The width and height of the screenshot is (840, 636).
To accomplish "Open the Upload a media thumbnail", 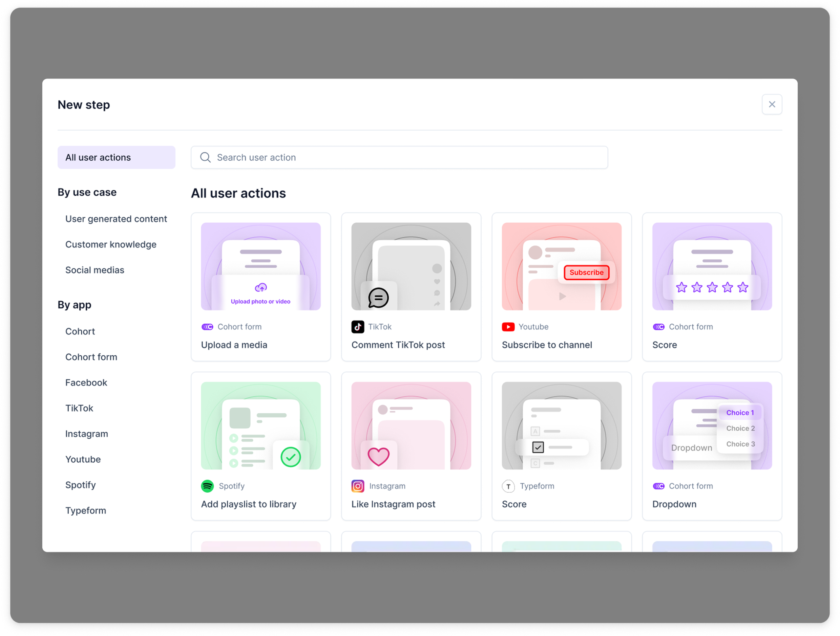I will [261, 267].
